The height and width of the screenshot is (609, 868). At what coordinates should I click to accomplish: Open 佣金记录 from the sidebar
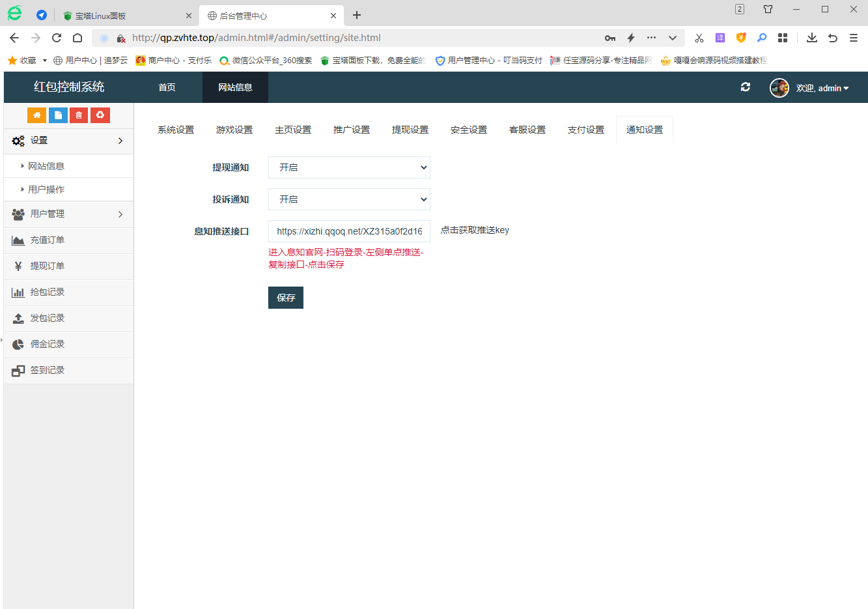(47, 345)
